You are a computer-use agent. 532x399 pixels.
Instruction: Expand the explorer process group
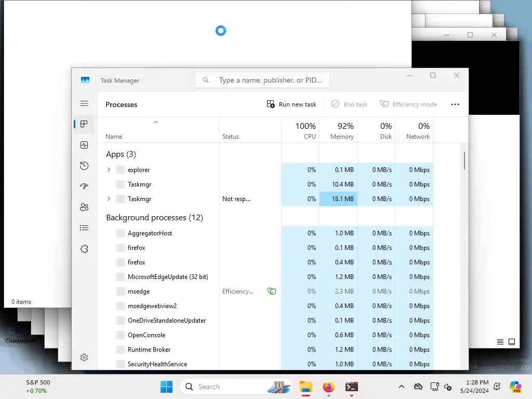click(109, 170)
